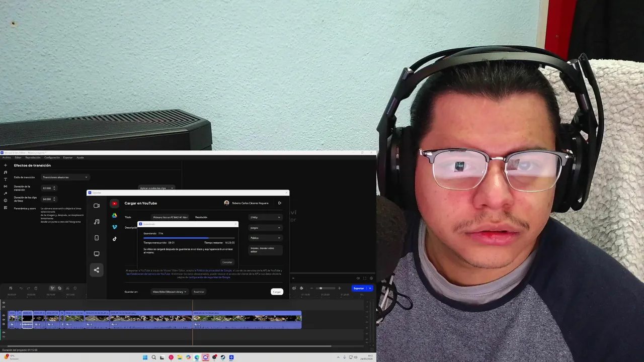Open the Guardar en folder dropdown
The width and height of the screenshot is (644, 362).
click(x=170, y=292)
